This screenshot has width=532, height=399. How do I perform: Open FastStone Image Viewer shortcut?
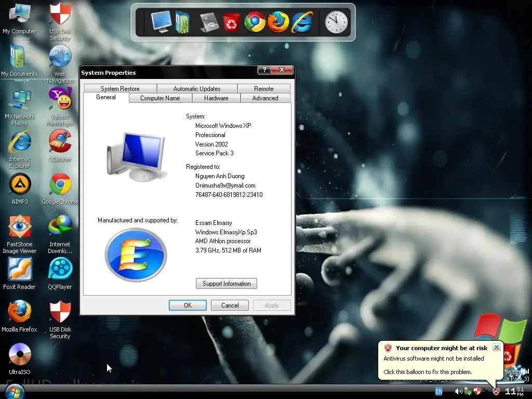pos(19,235)
